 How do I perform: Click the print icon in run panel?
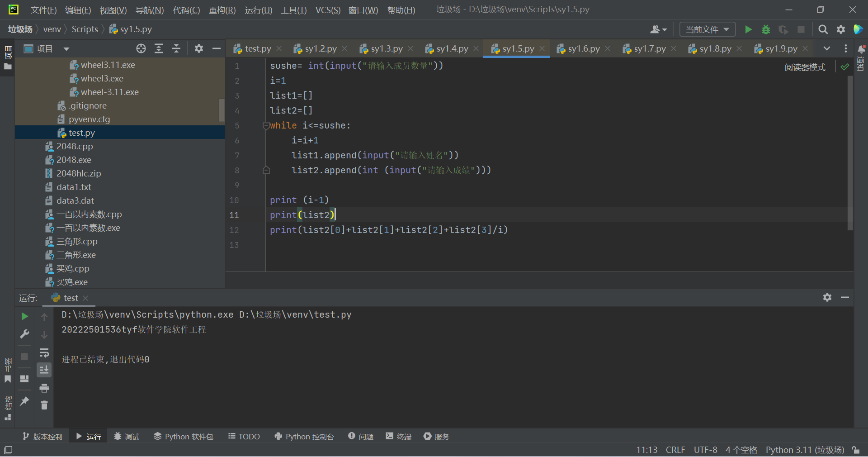(44, 388)
